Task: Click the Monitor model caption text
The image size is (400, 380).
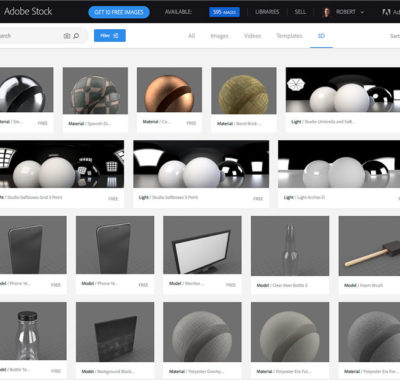Action: coord(187,283)
